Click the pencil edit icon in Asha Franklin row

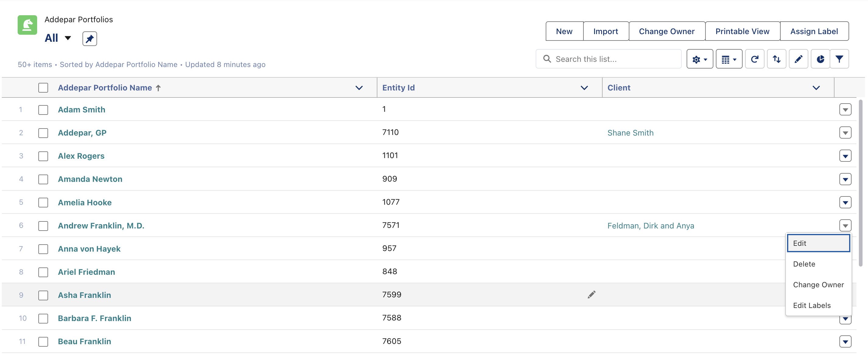coord(591,295)
